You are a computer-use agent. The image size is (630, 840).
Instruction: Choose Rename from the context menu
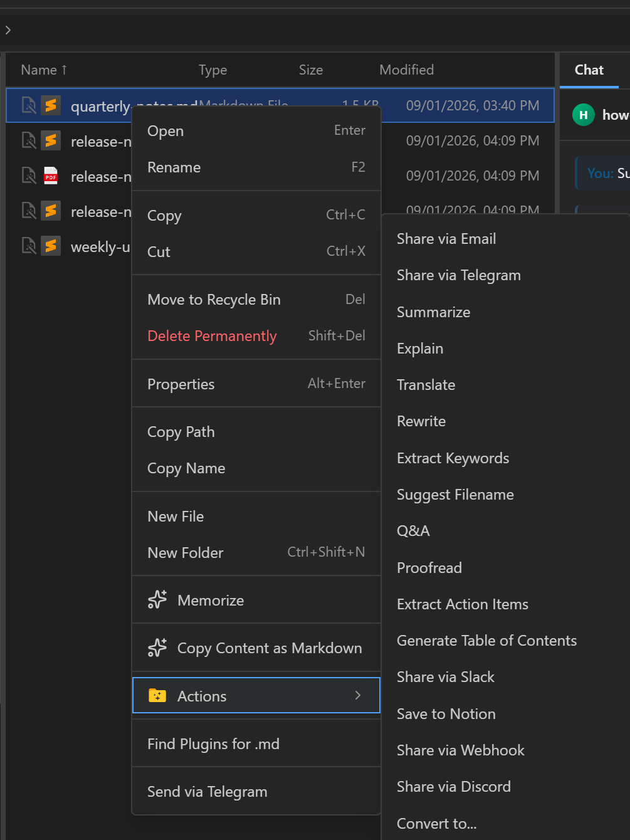point(256,167)
